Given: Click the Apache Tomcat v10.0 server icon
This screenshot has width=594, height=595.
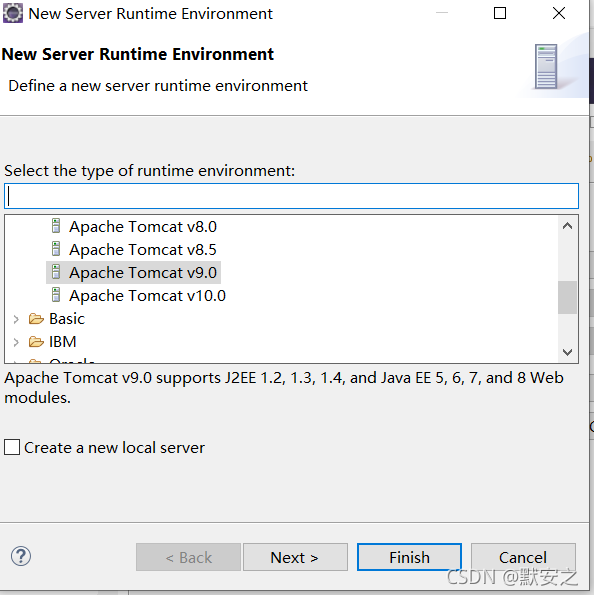Looking at the screenshot, I should (56, 295).
